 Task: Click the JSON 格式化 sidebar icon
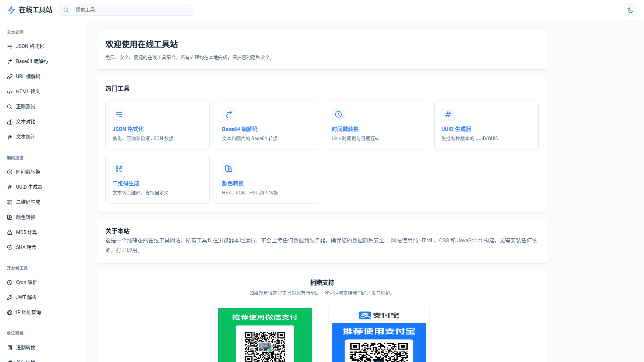pyautogui.click(x=10, y=47)
